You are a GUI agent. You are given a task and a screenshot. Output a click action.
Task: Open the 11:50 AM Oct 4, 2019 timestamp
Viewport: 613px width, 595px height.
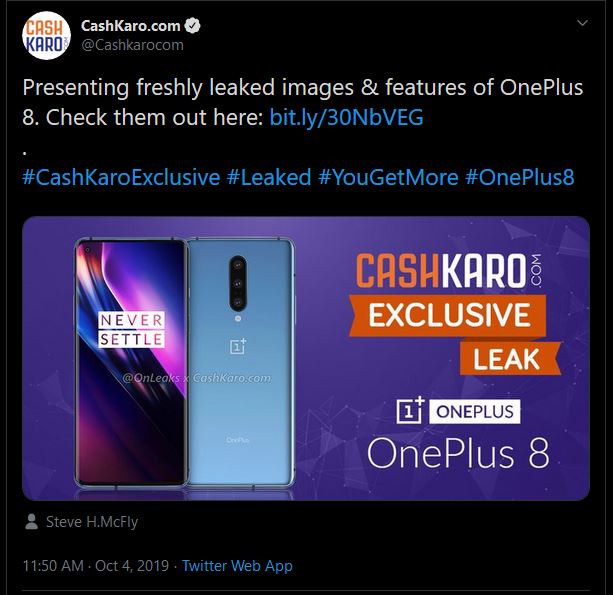click(94, 566)
